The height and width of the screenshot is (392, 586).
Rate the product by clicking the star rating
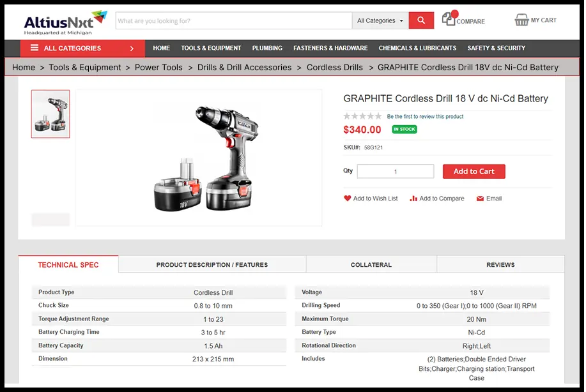click(362, 116)
